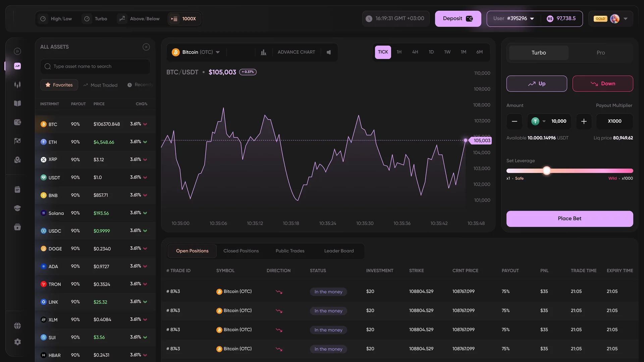Viewport: 644px width, 362px height.
Task: Decrease amount with minus button
Action: point(514,121)
